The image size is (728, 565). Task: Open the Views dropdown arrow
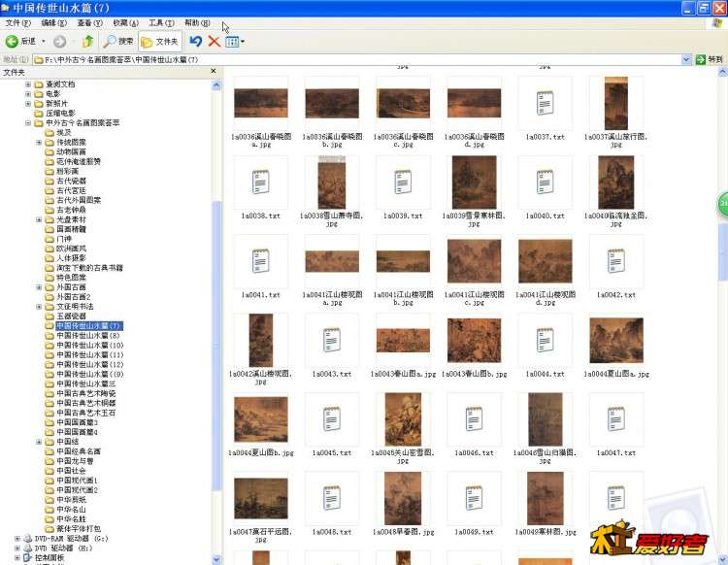pyautogui.click(x=243, y=42)
